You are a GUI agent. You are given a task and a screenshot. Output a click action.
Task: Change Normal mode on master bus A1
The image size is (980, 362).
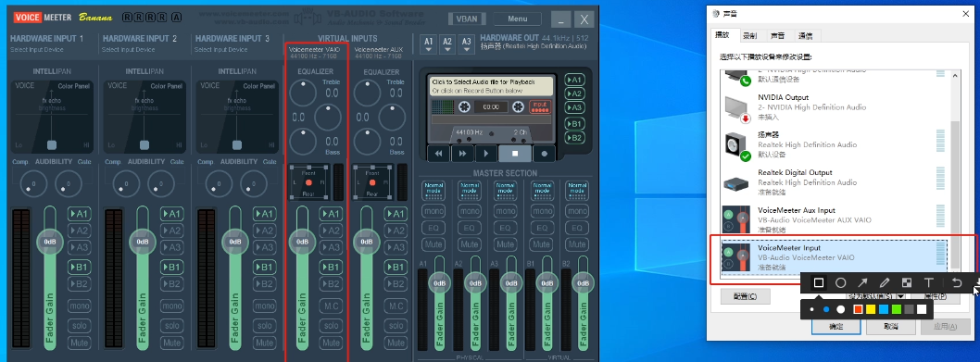pos(433,190)
